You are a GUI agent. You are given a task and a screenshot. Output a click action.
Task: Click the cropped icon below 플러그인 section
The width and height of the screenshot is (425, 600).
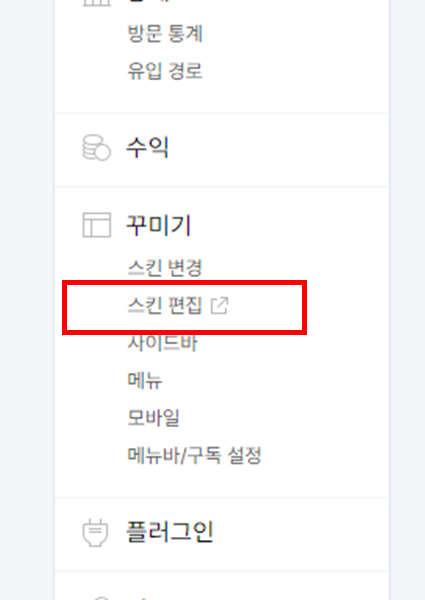[x=101, y=598]
